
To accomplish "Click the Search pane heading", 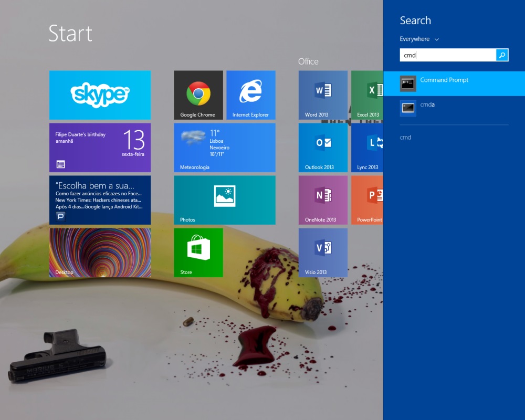I will 415,20.
